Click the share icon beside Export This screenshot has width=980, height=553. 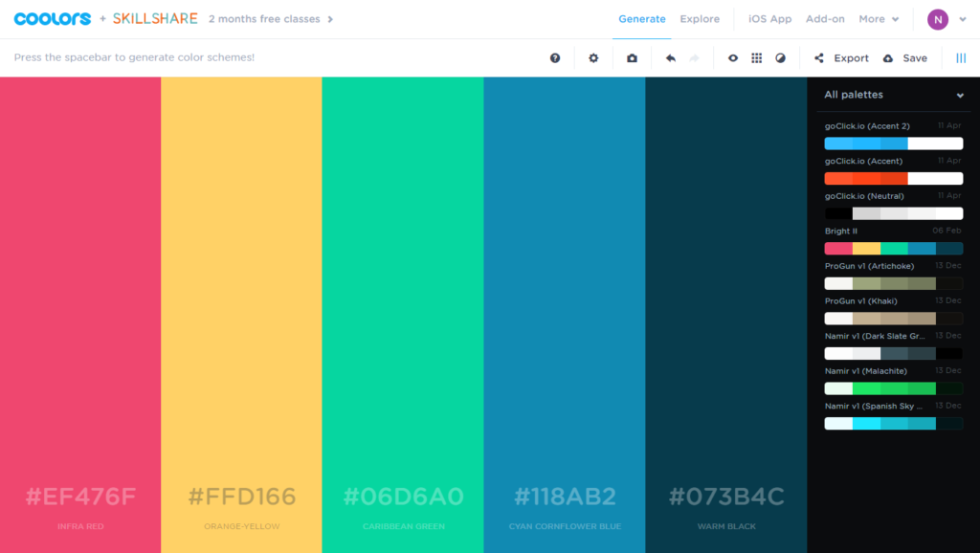pyautogui.click(x=819, y=58)
